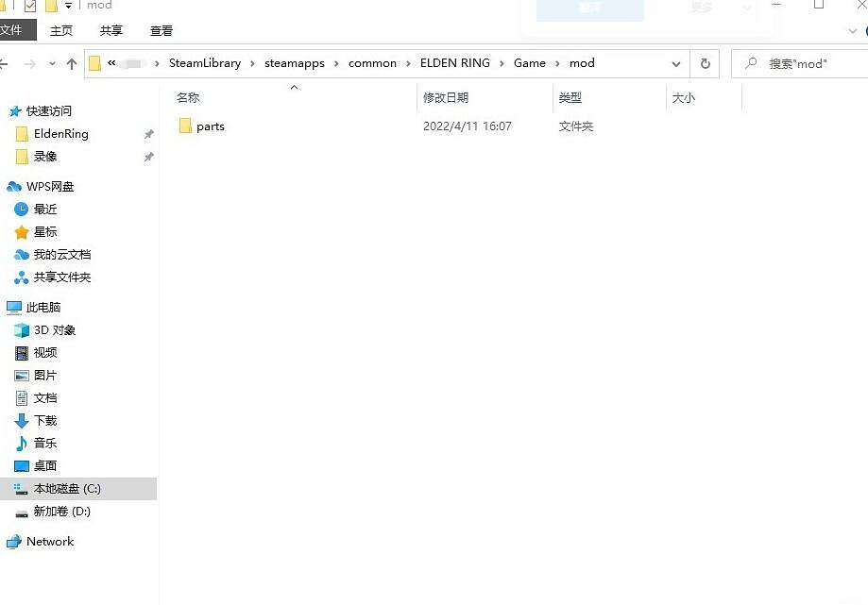This screenshot has width=868, height=605.
Task: Expand the ribbon with the chevron at top right
Action: click(853, 30)
